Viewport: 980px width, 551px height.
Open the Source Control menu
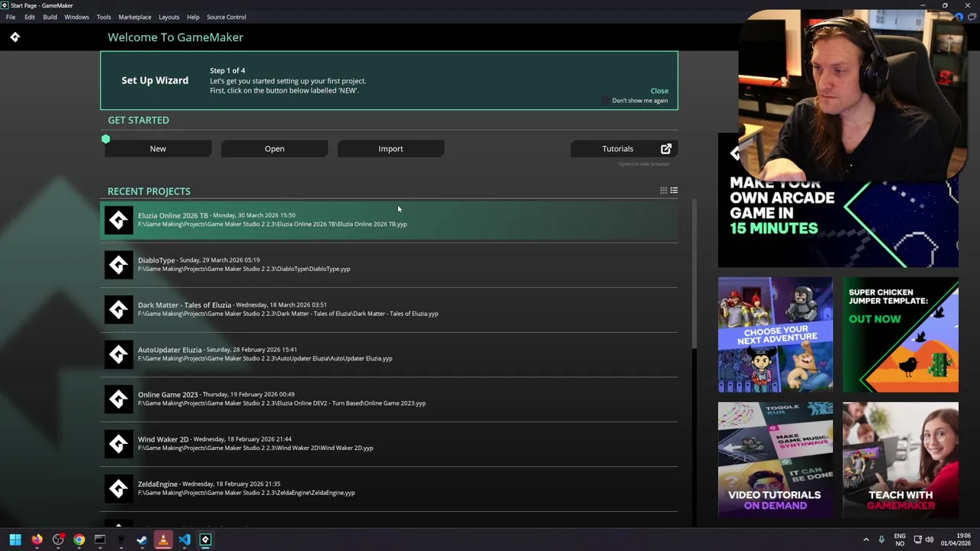pos(226,17)
